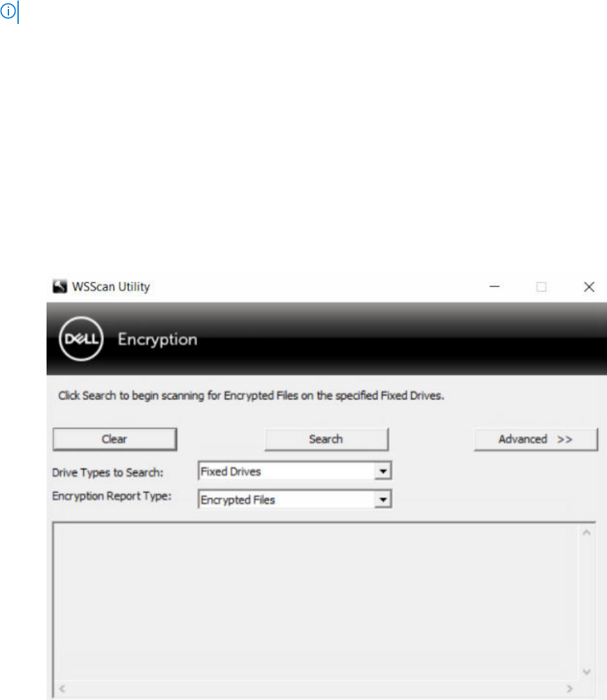Close the WSScan Utility window
Screen dimensions: 607x700
pos(589,286)
